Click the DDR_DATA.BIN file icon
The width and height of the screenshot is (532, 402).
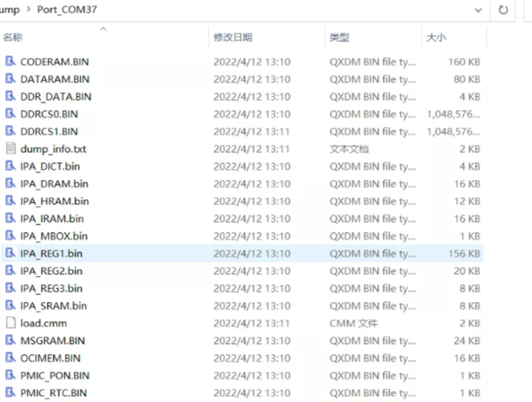pyautogui.click(x=10, y=96)
